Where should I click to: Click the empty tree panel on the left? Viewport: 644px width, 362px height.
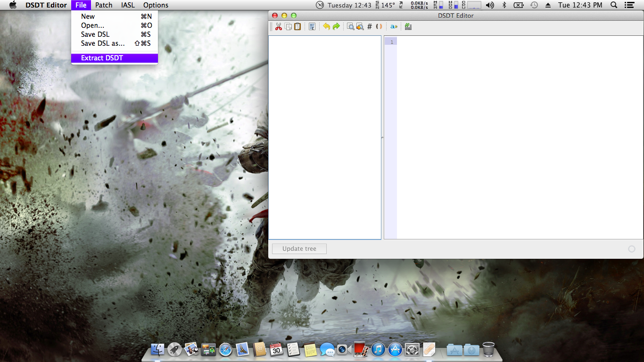click(x=325, y=137)
